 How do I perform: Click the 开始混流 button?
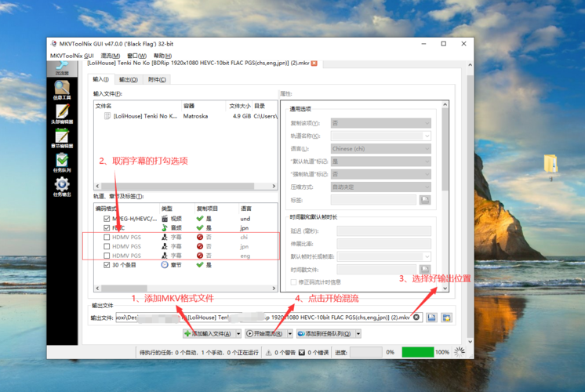tap(266, 334)
